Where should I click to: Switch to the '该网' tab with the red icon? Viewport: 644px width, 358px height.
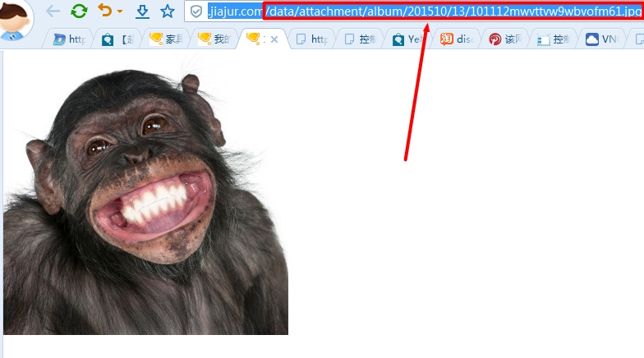pyautogui.click(x=505, y=39)
